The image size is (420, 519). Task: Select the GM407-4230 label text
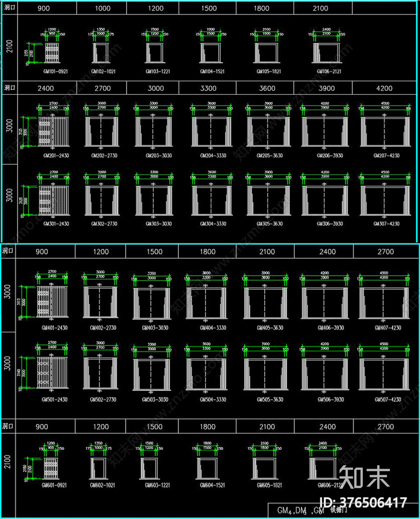(388, 328)
